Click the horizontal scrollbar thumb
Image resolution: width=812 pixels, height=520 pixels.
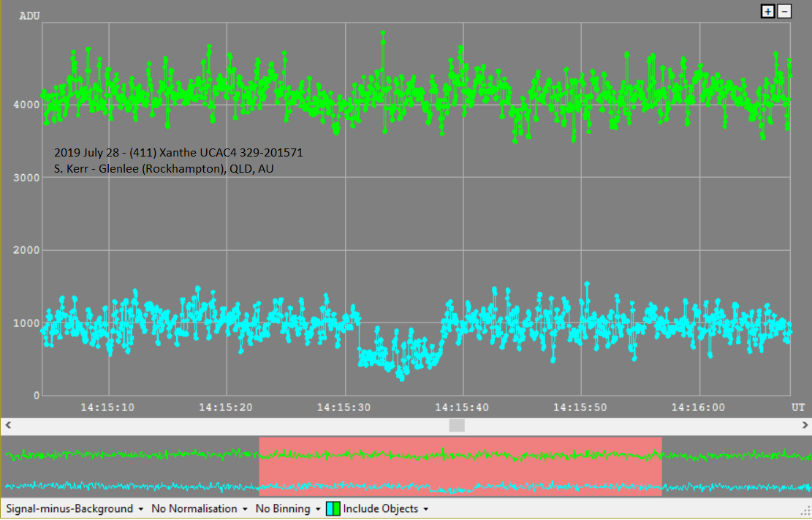[457, 425]
